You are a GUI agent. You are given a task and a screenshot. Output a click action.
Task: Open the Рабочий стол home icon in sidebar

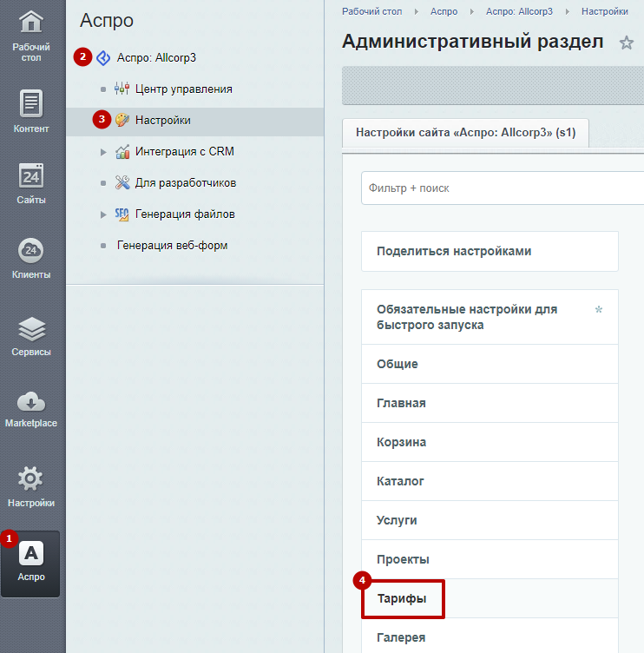(x=30, y=22)
